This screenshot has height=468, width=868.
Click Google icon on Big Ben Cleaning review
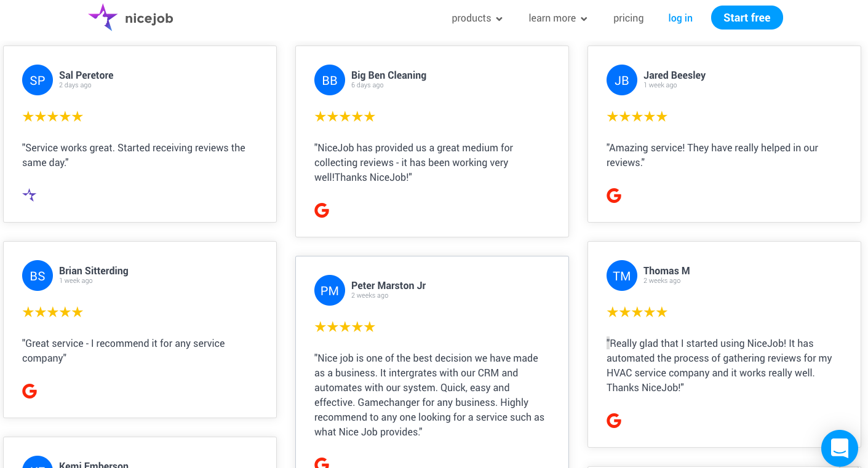click(x=322, y=210)
